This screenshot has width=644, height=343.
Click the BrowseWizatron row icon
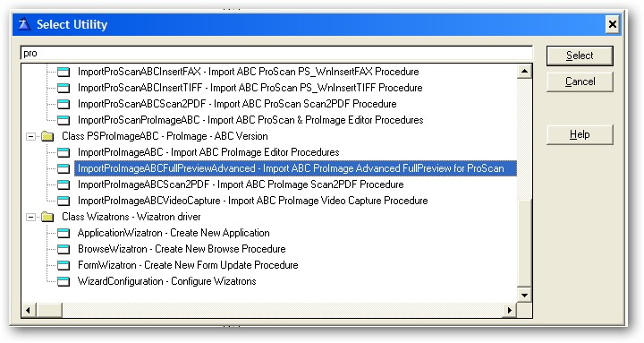tap(64, 249)
